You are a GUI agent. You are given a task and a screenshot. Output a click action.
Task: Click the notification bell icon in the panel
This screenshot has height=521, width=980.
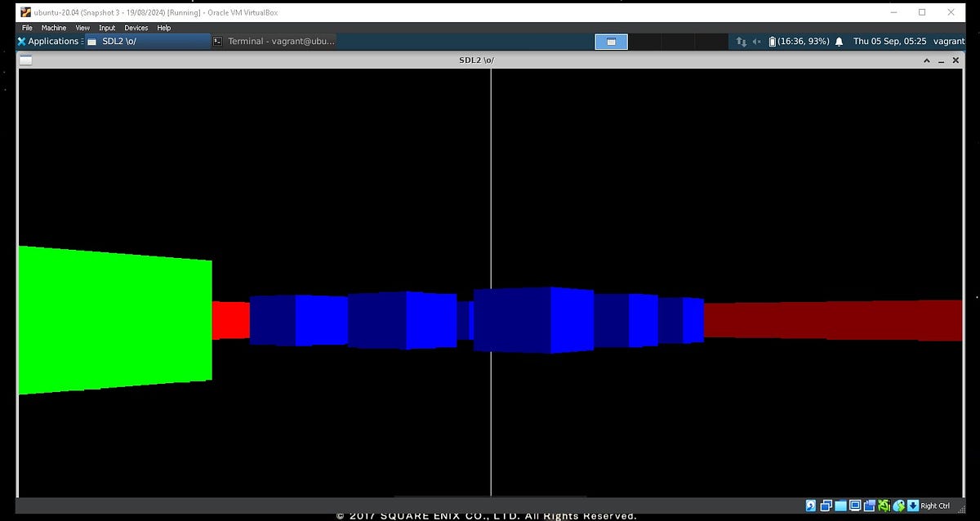(x=839, y=41)
